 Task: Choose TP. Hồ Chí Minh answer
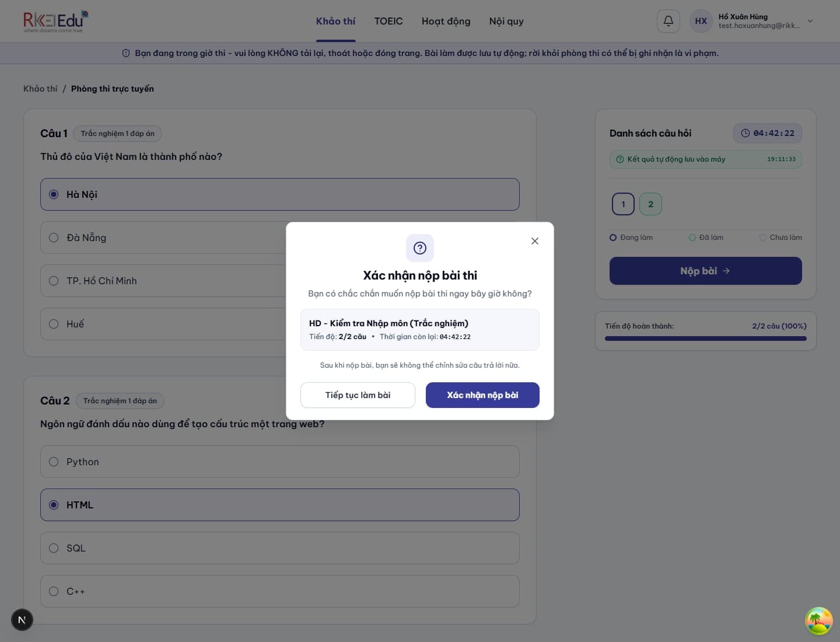pyautogui.click(x=163, y=281)
